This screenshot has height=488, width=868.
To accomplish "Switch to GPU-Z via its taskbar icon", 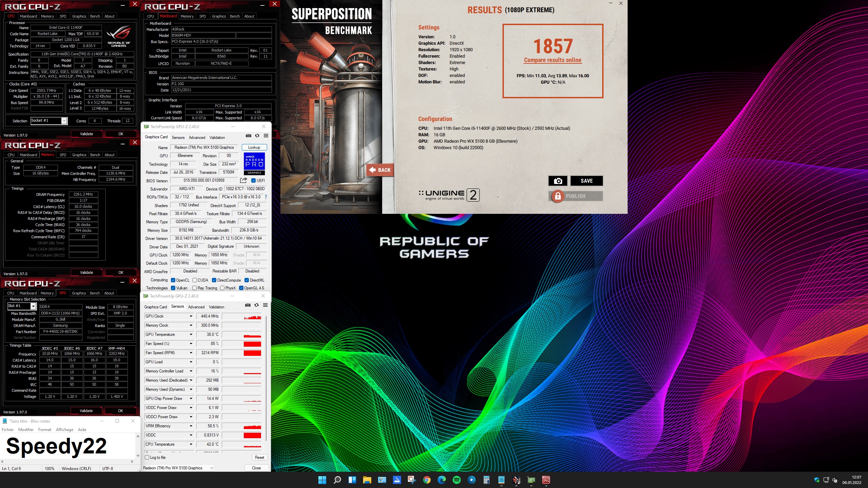I will (x=531, y=480).
